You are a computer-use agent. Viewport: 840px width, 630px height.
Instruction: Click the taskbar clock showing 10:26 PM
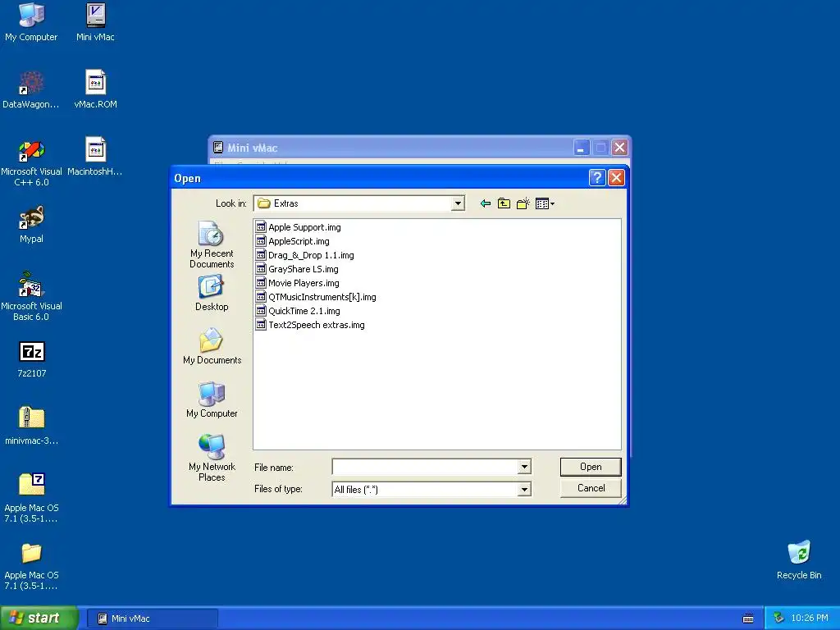tap(810, 619)
